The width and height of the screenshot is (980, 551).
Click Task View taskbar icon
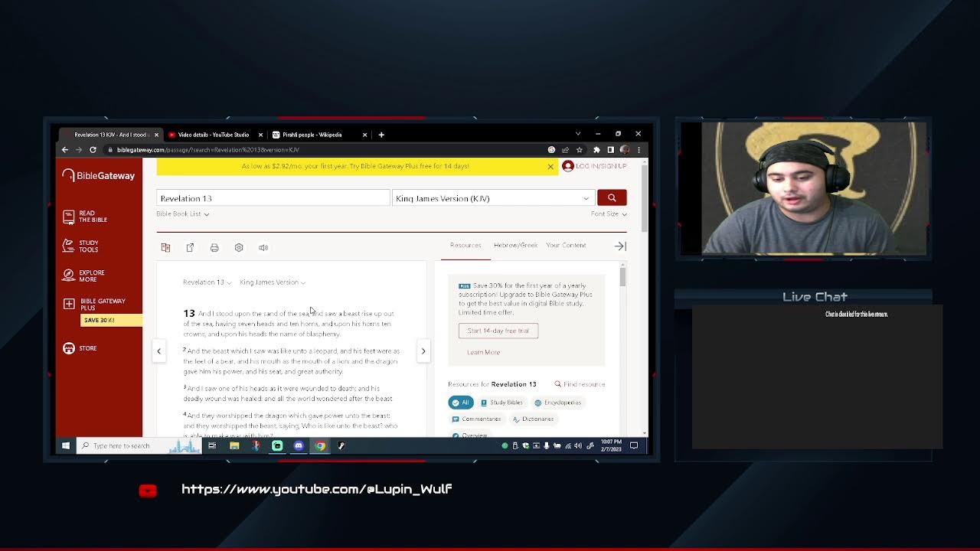click(x=212, y=445)
